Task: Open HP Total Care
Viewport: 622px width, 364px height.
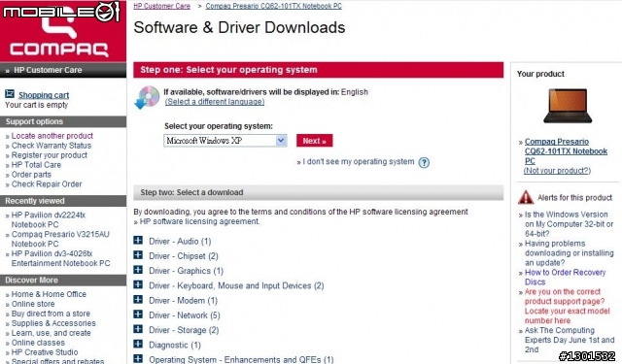Action: coord(36,165)
